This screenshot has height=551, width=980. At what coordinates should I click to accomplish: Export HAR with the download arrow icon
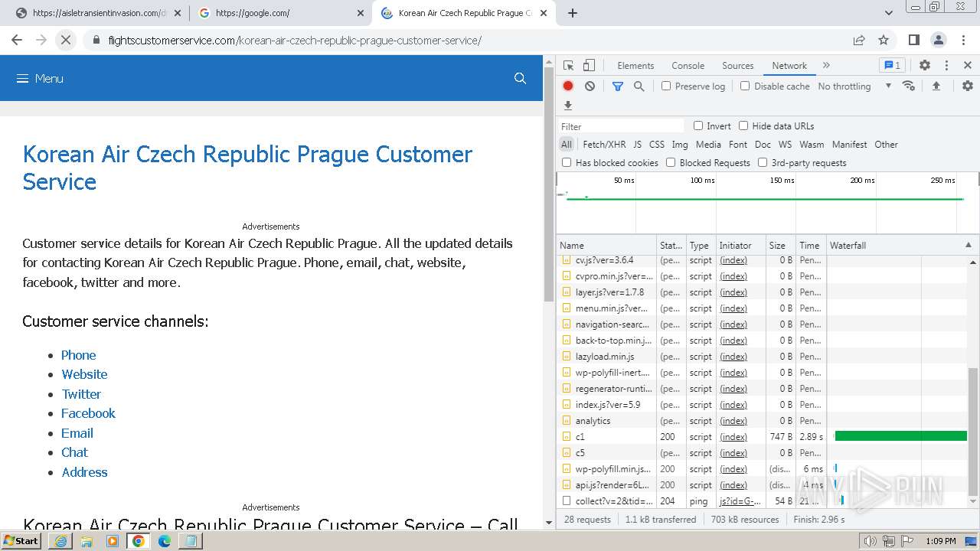[568, 106]
